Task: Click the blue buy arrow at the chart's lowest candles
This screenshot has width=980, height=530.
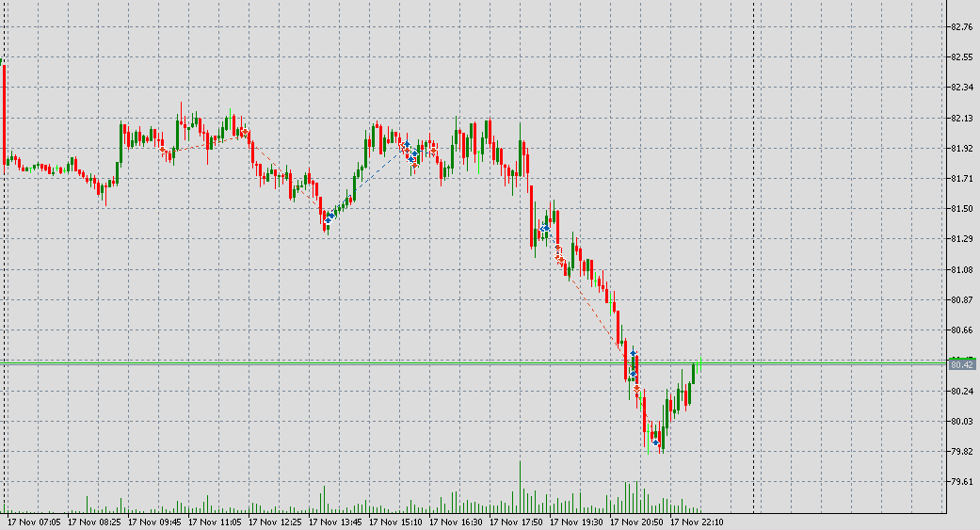Action: [x=655, y=443]
